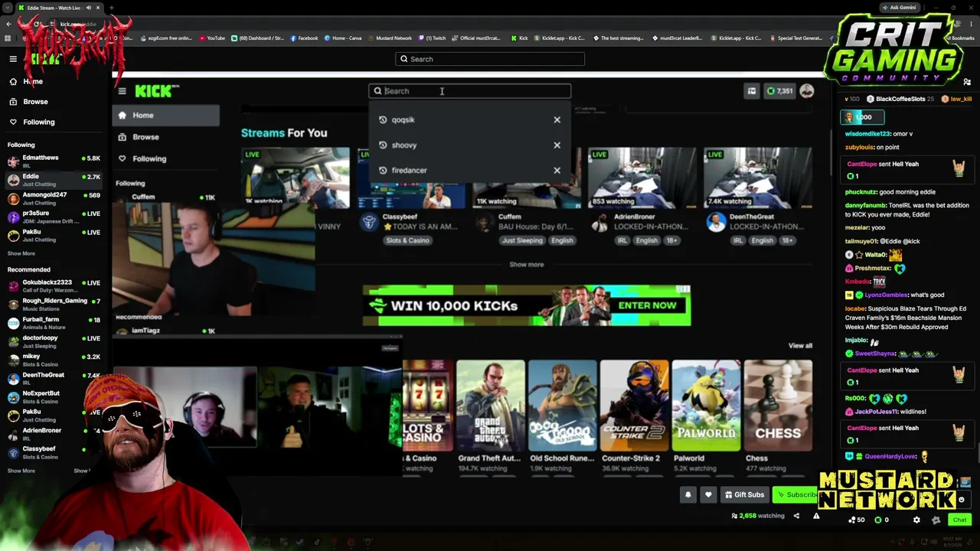Image resolution: width=980 pixels, height=551 pixels.
Task: Open AdrienBroner live stream thumbnail
Action: click(x=642, y=178)
